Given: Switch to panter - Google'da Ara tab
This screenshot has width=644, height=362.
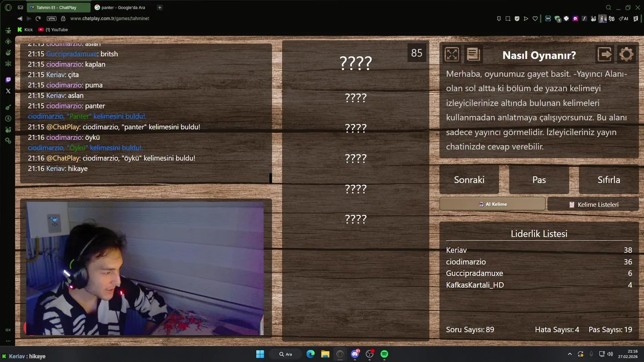Looking at the screenshot, I should [x=123, y=8].
